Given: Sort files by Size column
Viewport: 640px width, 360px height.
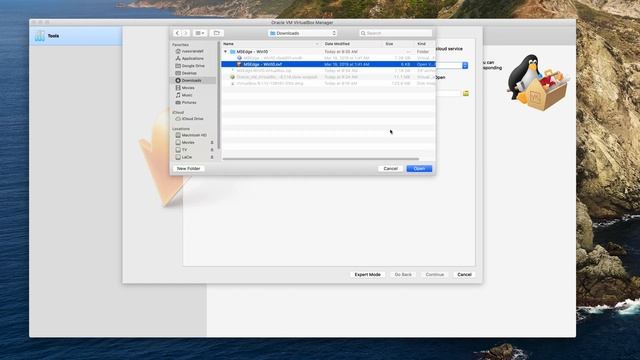Looking at the screenshot, I should tap(398, 44).
